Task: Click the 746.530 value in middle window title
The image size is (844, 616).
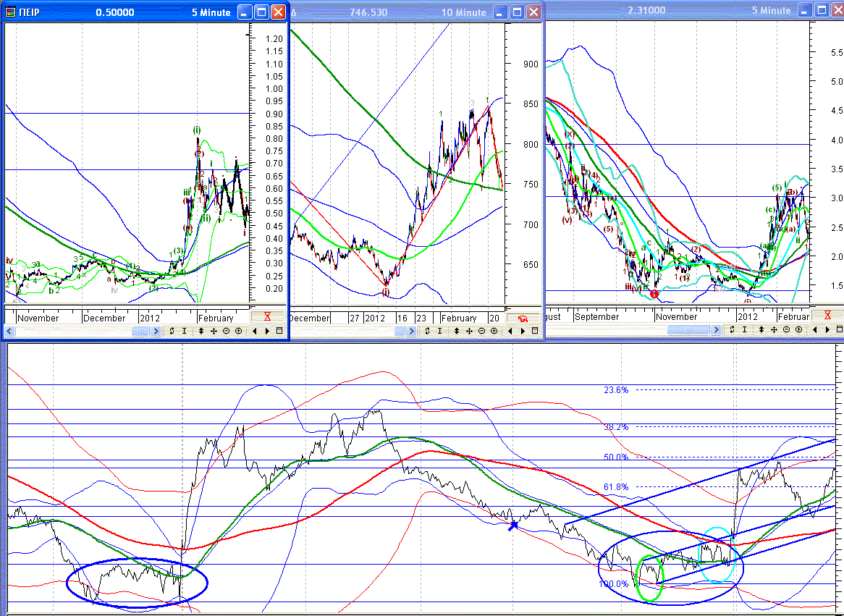Action: [368, 12]
